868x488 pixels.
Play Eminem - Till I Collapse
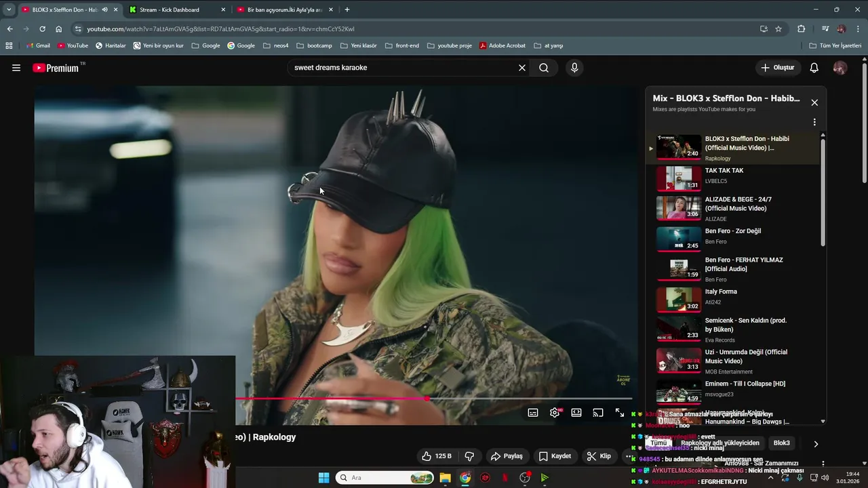click(x=736, y=391)
